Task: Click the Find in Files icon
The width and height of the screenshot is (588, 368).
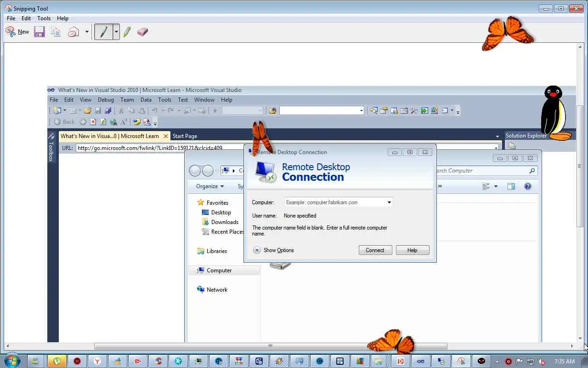Action: [x=272, y=110]
